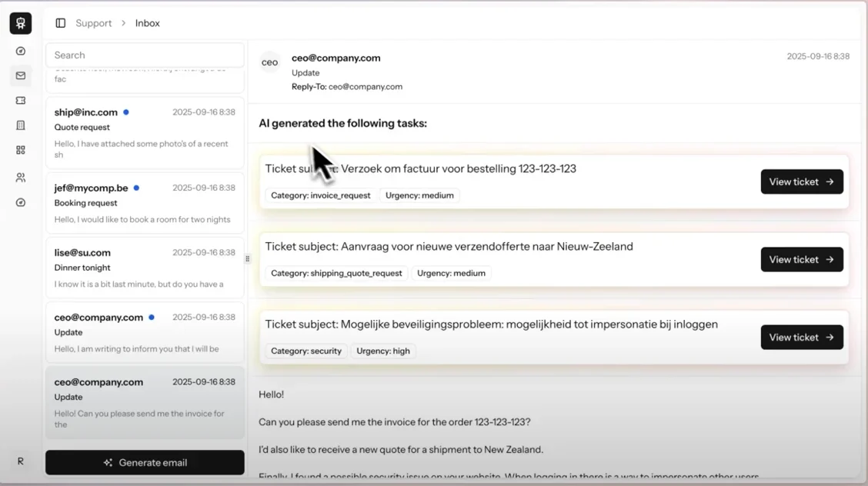868x486 pixels.
Task: Open the ship@inc.com Quote request email
Action: click(145, 133)
